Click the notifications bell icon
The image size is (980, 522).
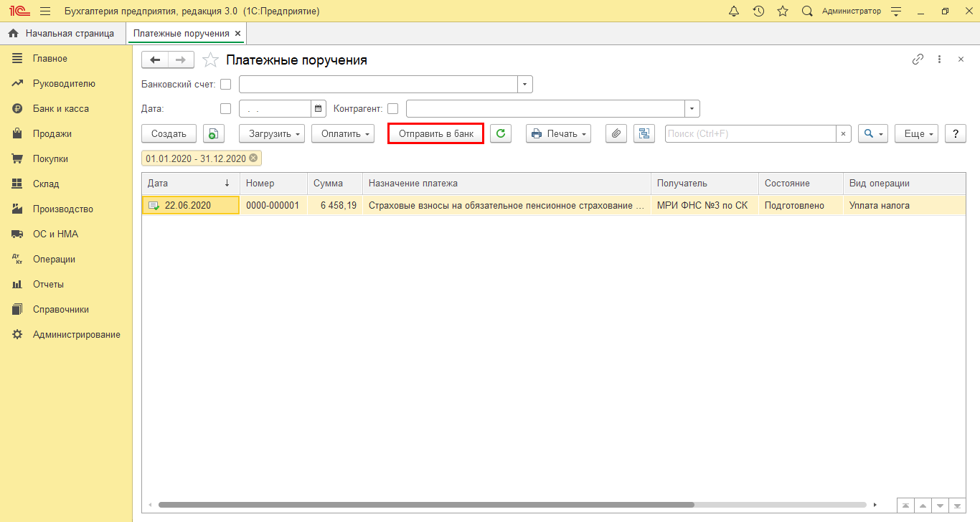tap(733, 11)
